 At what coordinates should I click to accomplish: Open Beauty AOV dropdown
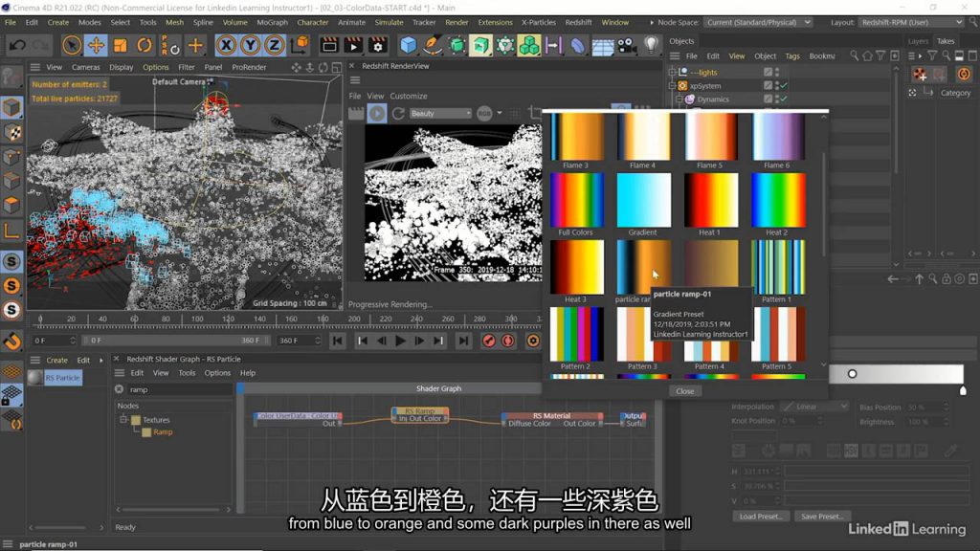pos(440,113)
